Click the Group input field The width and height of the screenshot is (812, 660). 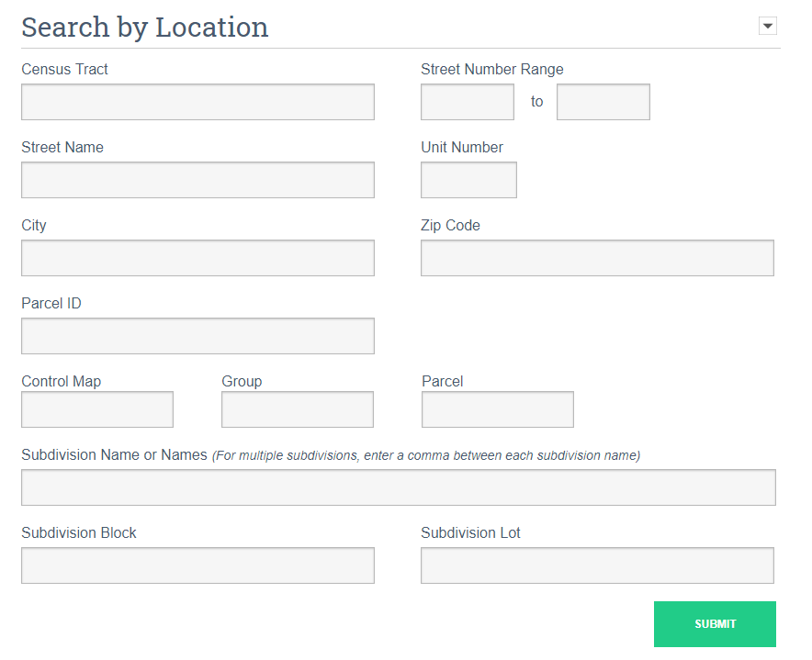(297, 409)
